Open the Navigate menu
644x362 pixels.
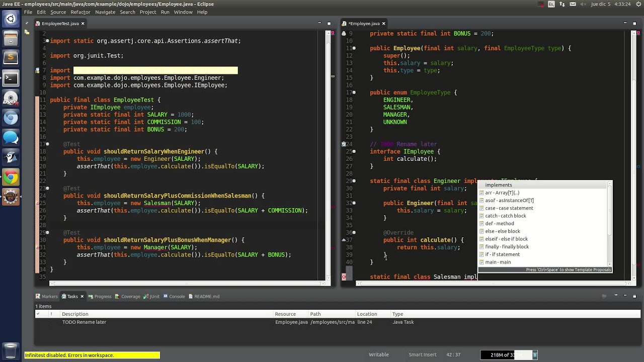(x=105, y=12)
